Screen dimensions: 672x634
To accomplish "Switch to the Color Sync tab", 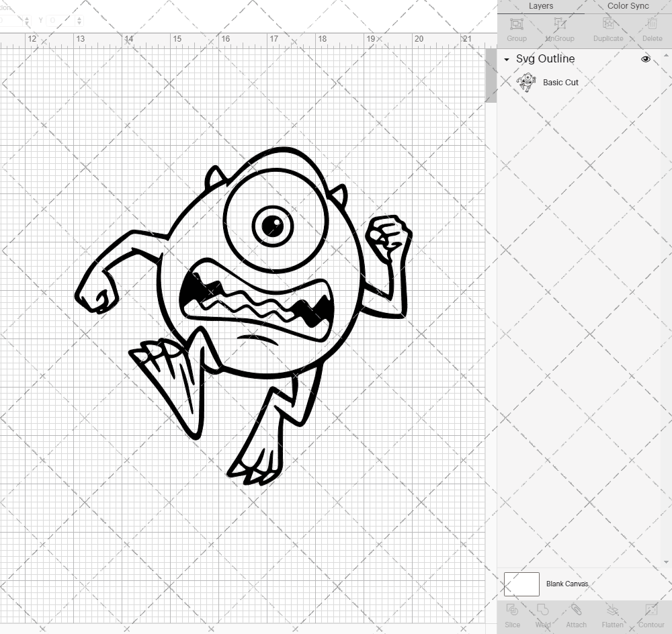I will tap(628, 6).
